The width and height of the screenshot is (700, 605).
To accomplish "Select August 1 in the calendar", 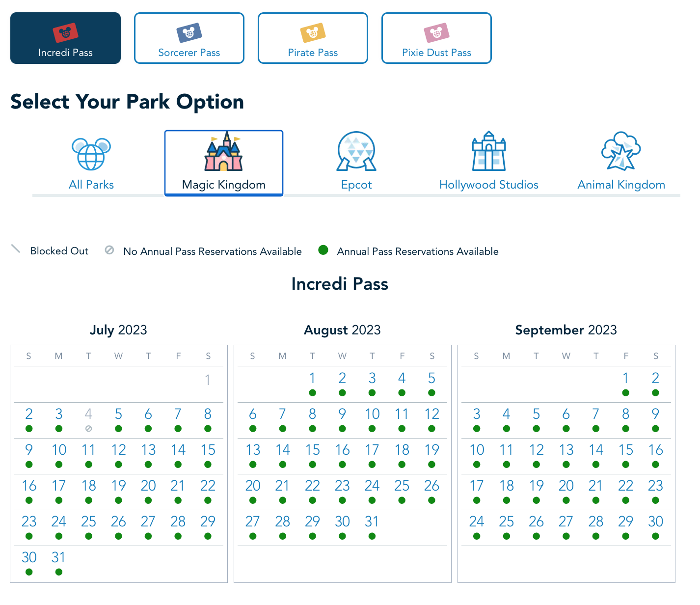I will tap(312, 384).
